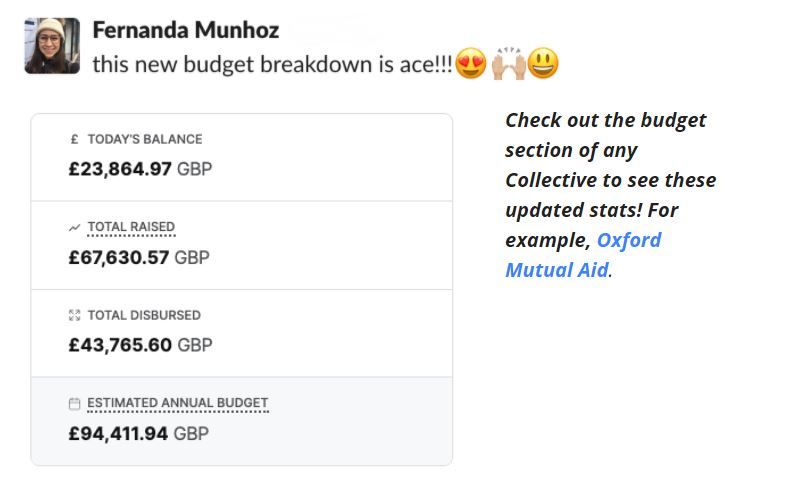Click the grinning face emoji

point(543,63)
